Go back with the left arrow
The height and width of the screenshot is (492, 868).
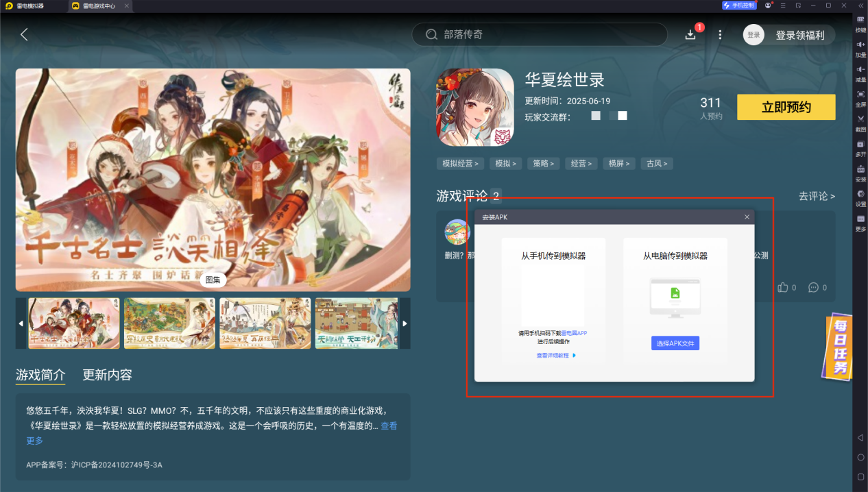(24, 34)
